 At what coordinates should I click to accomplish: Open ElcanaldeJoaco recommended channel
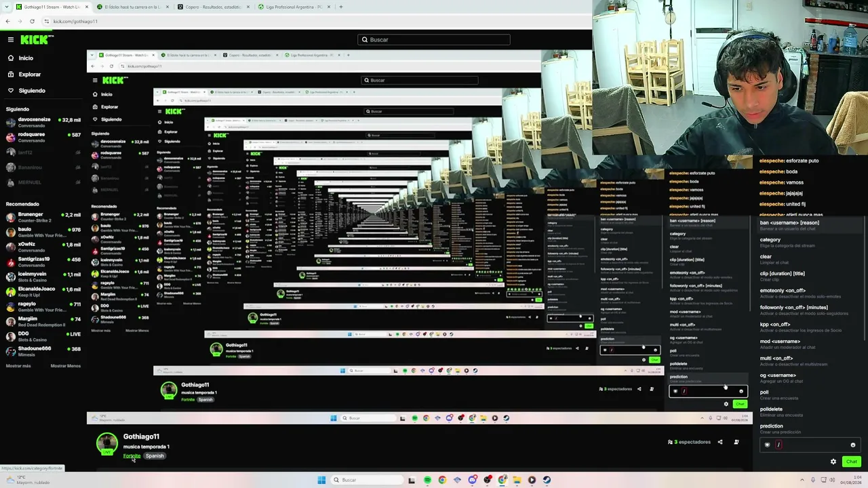[x=43, y=292]
